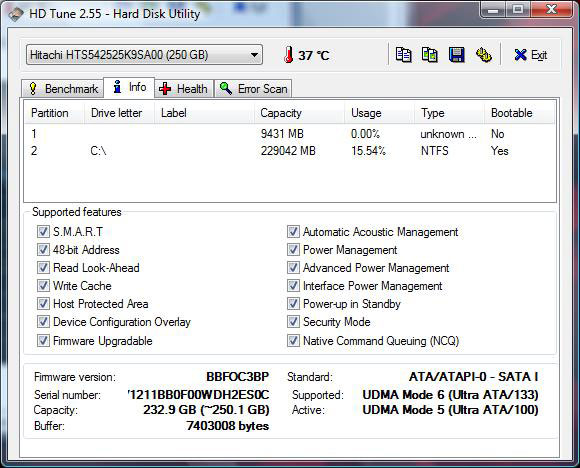Toggle Native Command Queuing (NCQ) checkbox
Viewport: 580px width, 468px height.
pos(293,340)
